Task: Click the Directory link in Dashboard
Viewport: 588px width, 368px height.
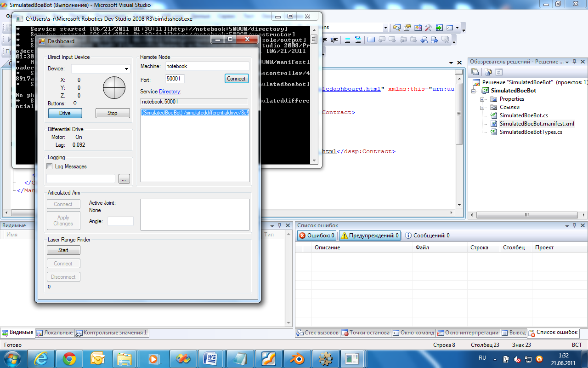Action: [170, 92]
